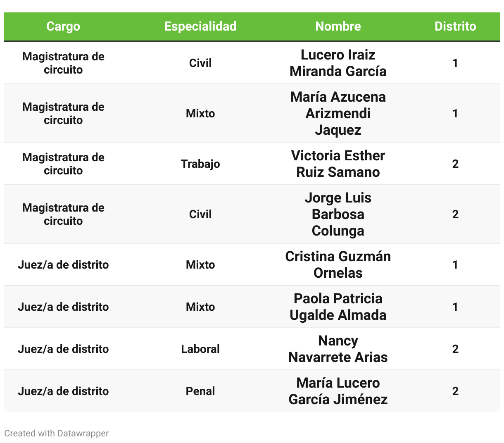Click the Trabajo specialty cell
This screenshot has height=443, width=504.
click(x=200, y=164)
